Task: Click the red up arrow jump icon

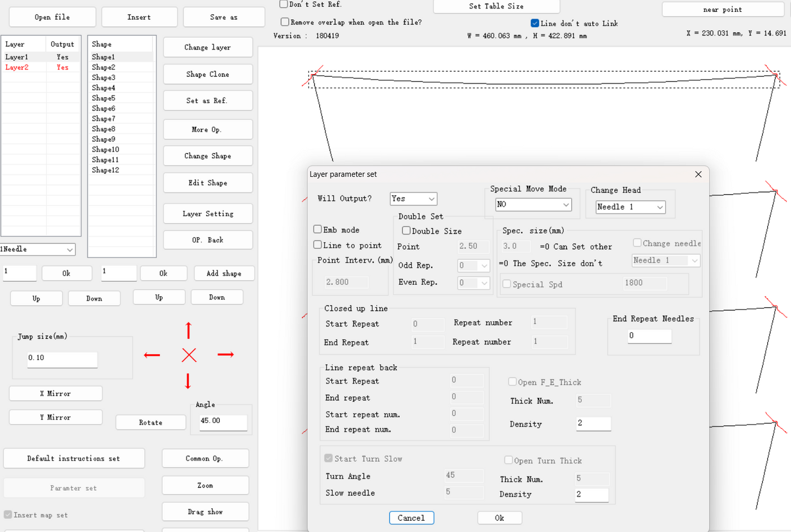Action: click(x=189, y=330)
